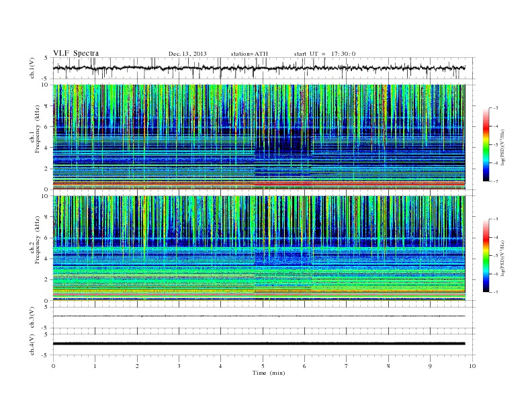This screenshot has height=411, width=532.
Task: Click the "-3" label on ch.1 color bar
Action: pos(495,108)
